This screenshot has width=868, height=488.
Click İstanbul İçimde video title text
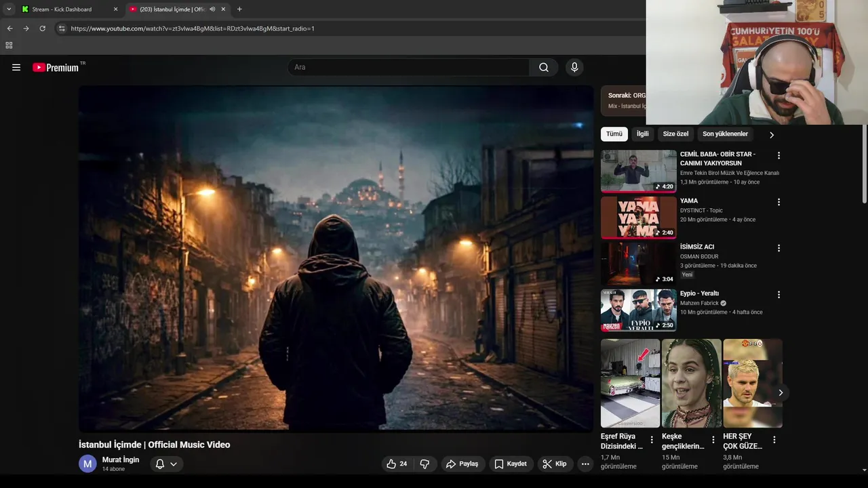click(x=155, y=445)
